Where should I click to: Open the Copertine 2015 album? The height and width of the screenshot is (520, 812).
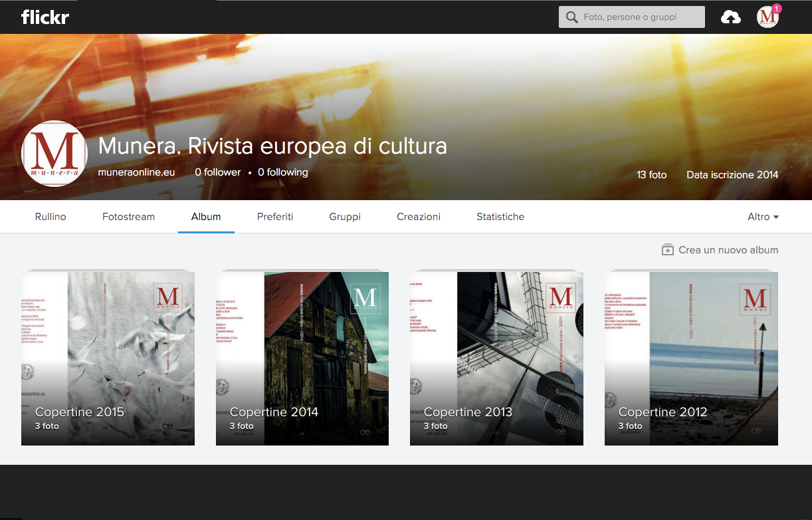click(108, 358)
